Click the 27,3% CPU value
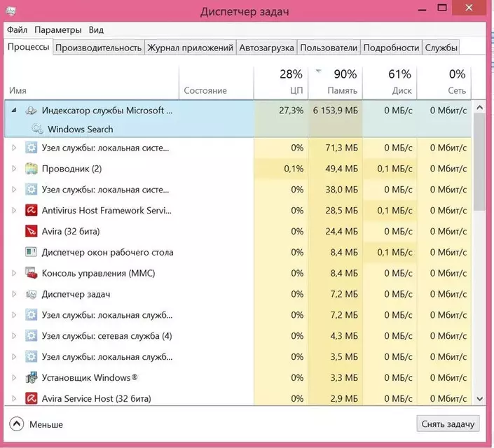The height and width of the screenshot is (448, 494). tap(291, 111)
